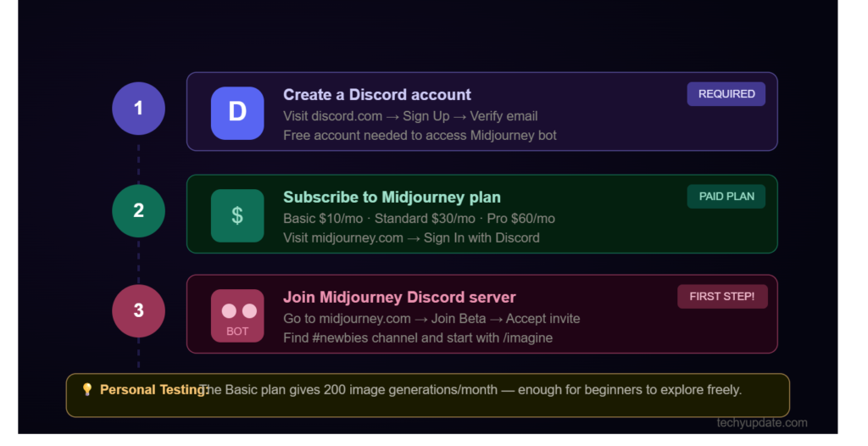Image resolution: width=868 pixels, height=446 pixels.
Task: Click the lightbulb icon beside Personal Testing
Action: [87, 389]
